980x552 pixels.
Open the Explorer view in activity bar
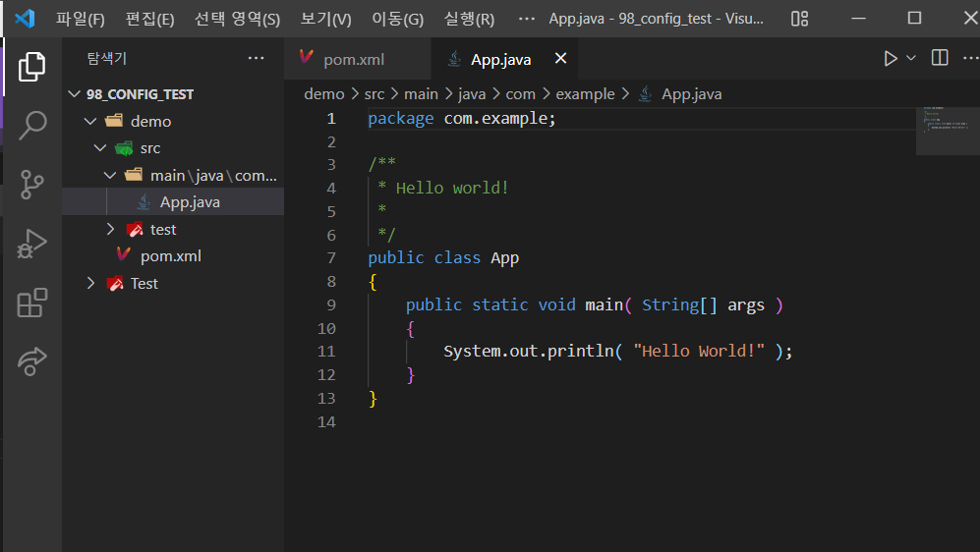(31, 66)
